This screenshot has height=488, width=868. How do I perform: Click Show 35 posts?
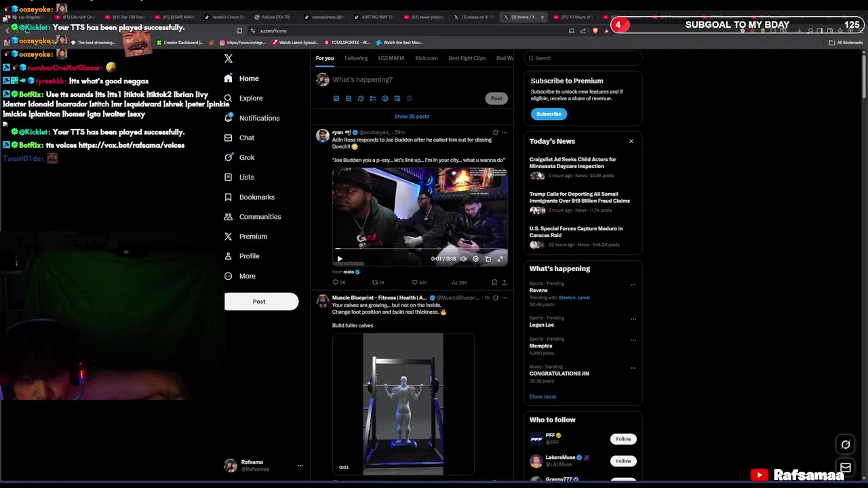tap(412, 117)
